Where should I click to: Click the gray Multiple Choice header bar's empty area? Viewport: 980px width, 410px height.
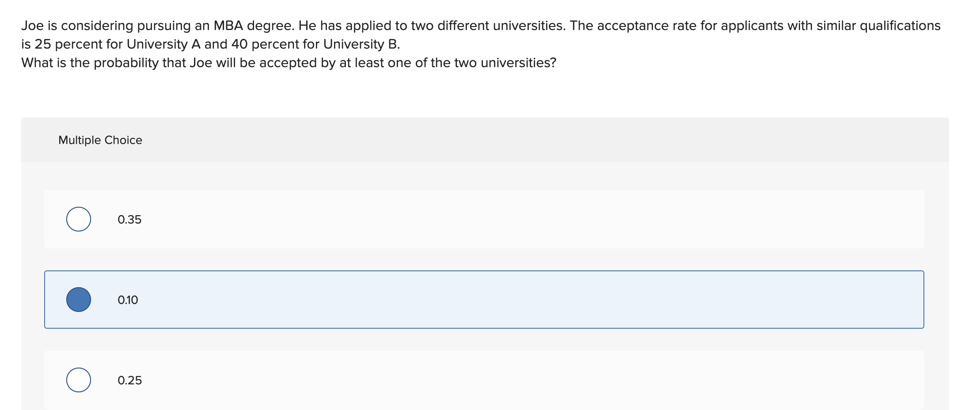coord(530,140)
